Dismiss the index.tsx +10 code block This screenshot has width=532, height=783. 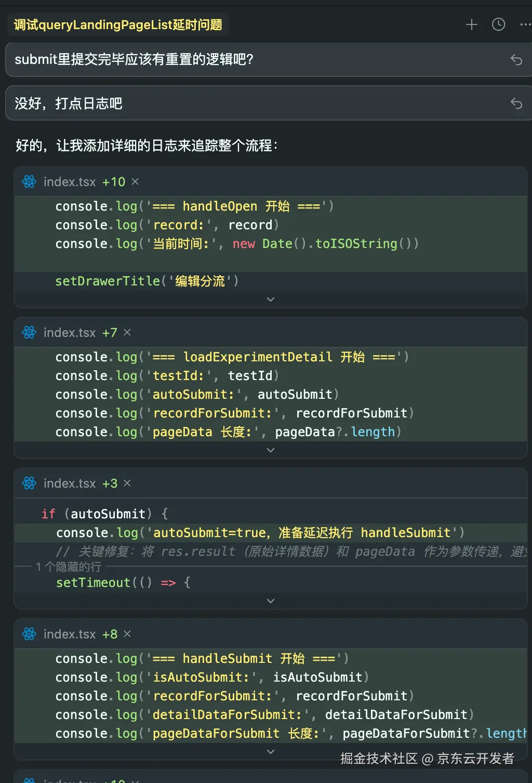(x=135, y=181)
